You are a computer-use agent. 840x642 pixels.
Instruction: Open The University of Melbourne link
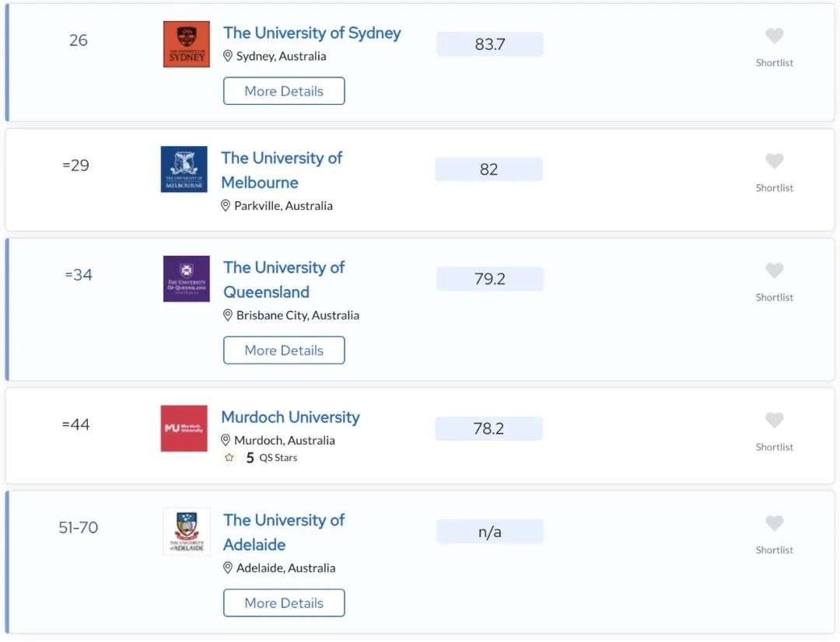(x=282, y=170)
